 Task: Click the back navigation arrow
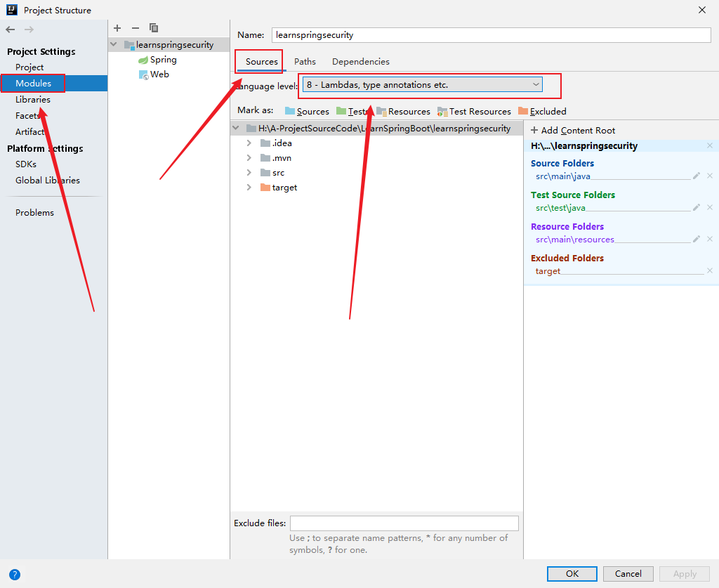tap(10, 30)
